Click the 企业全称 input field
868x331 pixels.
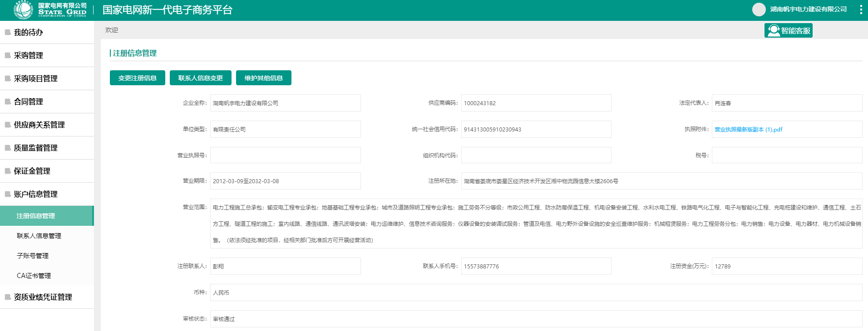coord(285,103)
